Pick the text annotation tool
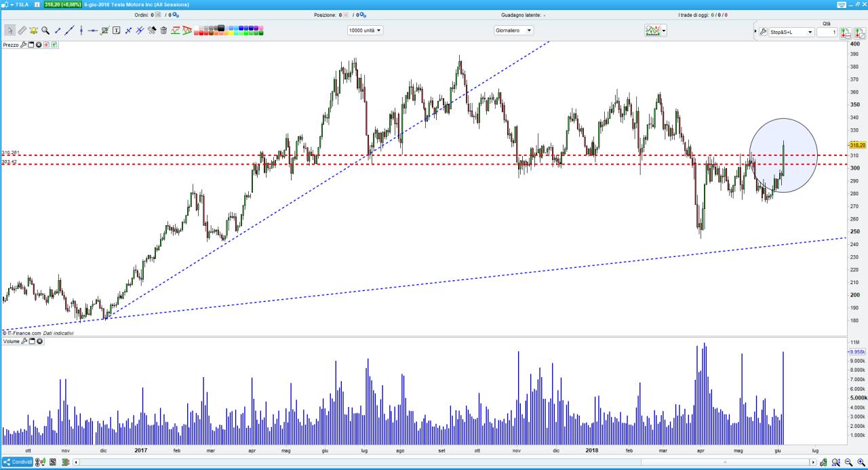 coord(117,31)
